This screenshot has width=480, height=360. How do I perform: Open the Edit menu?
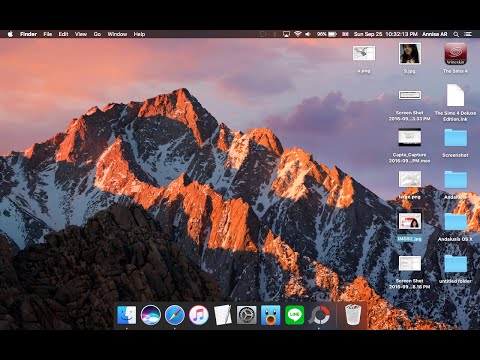click(63, 34)
